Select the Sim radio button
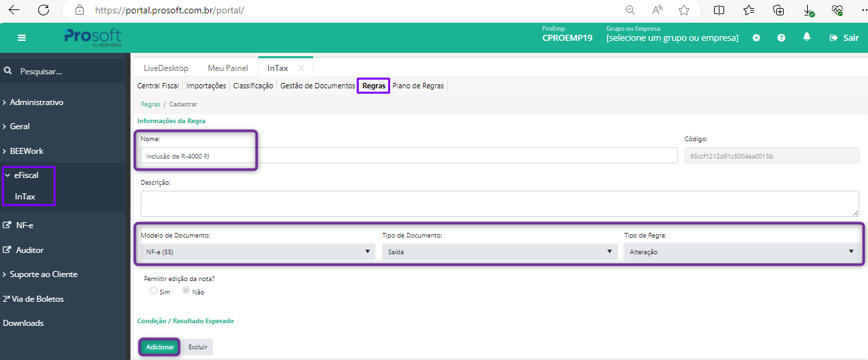 (x=154, y=291)
